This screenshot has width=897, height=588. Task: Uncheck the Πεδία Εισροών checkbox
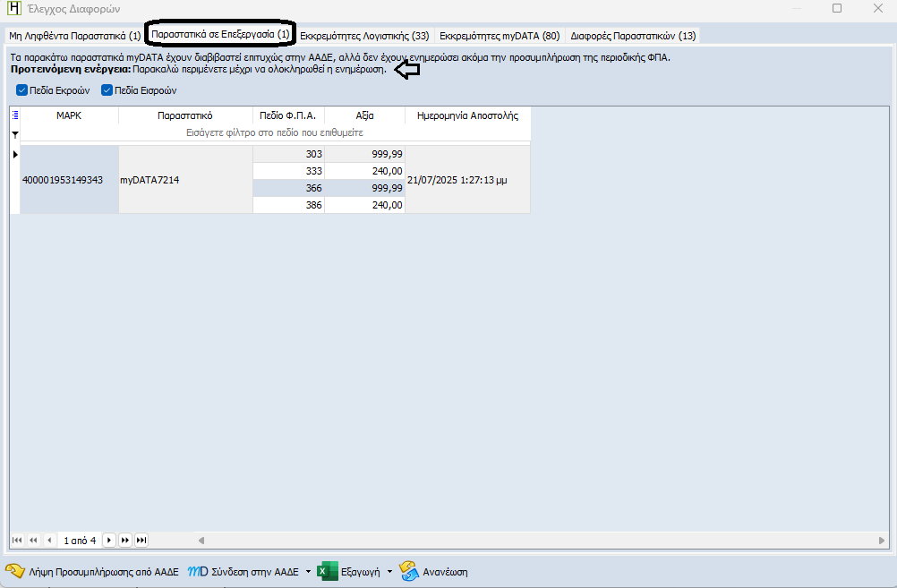tap(107, 90)
